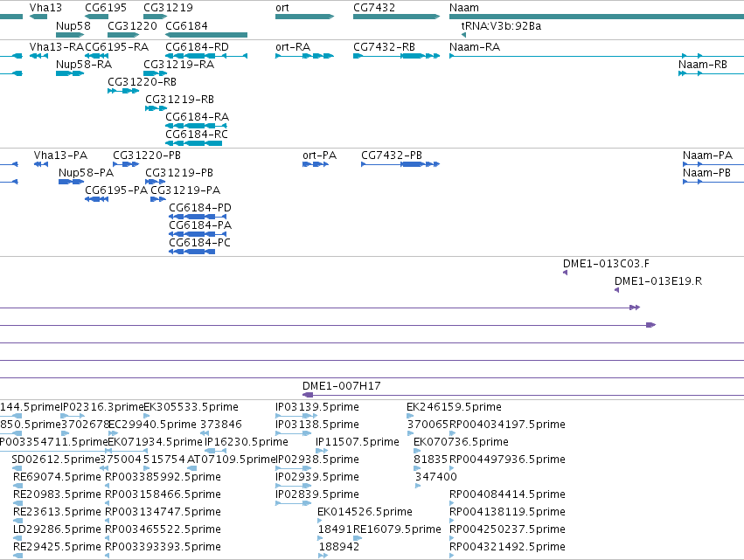Click the DME1-013C03.F marker
Image resolution: width=744 pixels, height=560 pixels.
point(565,273)
